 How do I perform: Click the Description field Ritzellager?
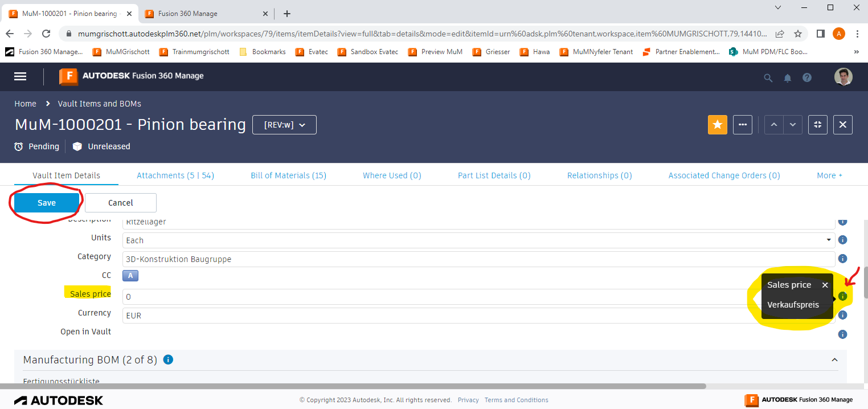point(478,223)
